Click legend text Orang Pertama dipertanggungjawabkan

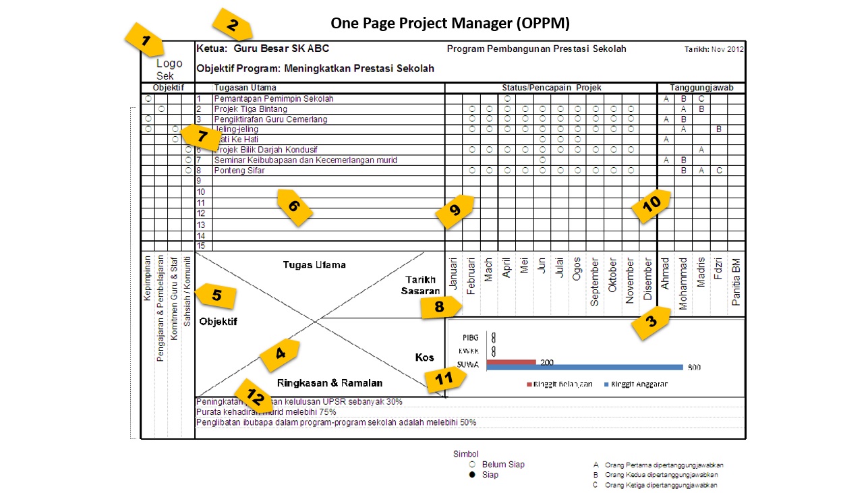664,465
